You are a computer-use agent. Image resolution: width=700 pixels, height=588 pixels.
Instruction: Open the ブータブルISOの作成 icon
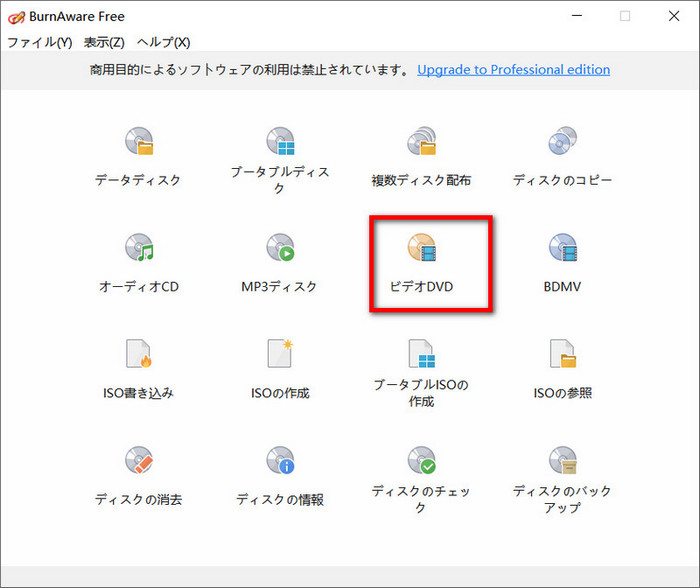[421, 354]
